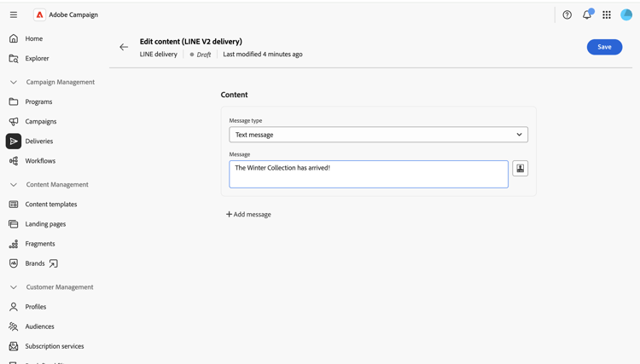Click the Audiences icon
This screenshot has height=364, width=640.
tap(14, 326)
